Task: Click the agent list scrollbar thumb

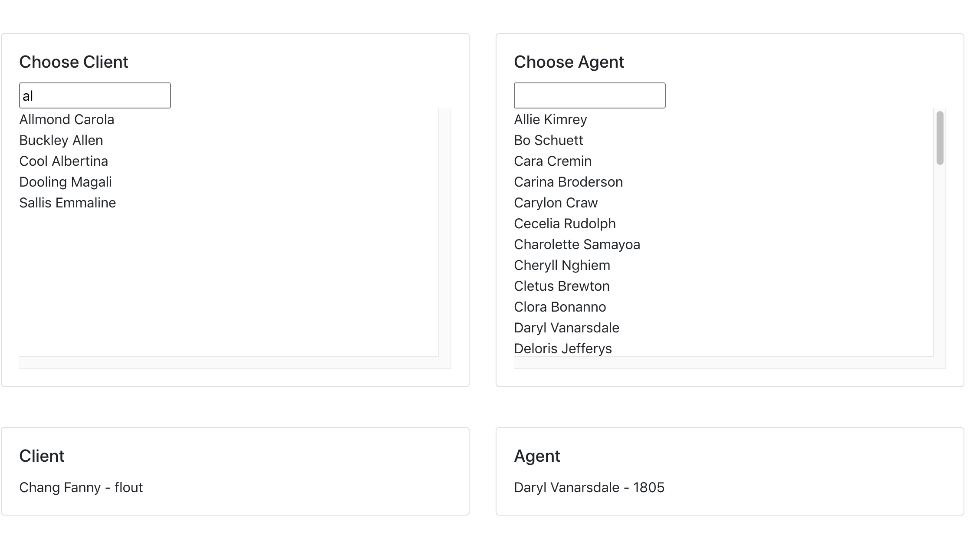Action: (x=940, y=138)
